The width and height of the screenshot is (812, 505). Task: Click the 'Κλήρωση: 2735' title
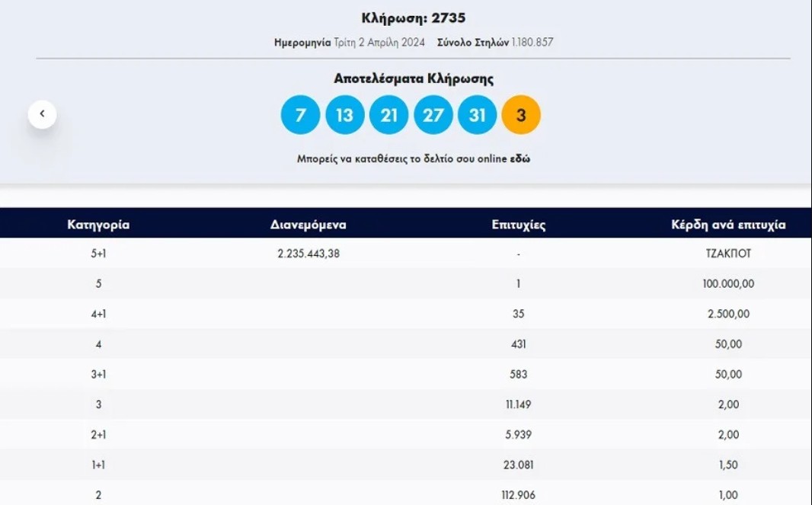(414, 18)
